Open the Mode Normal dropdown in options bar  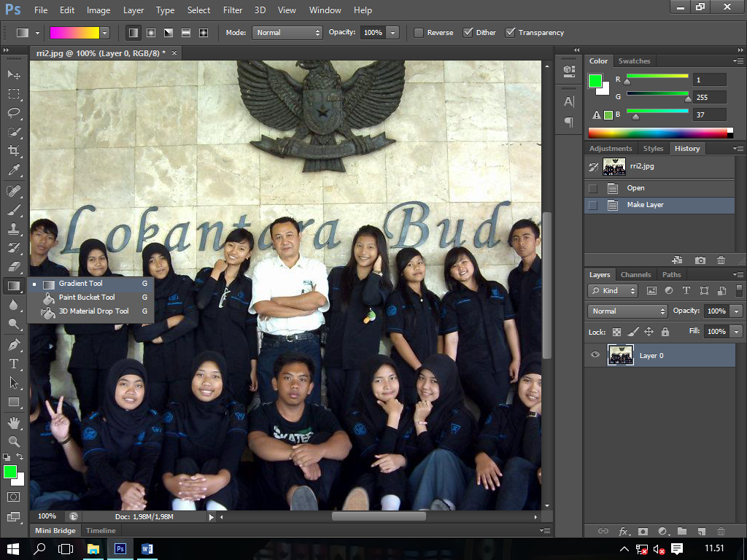point(287,32)
